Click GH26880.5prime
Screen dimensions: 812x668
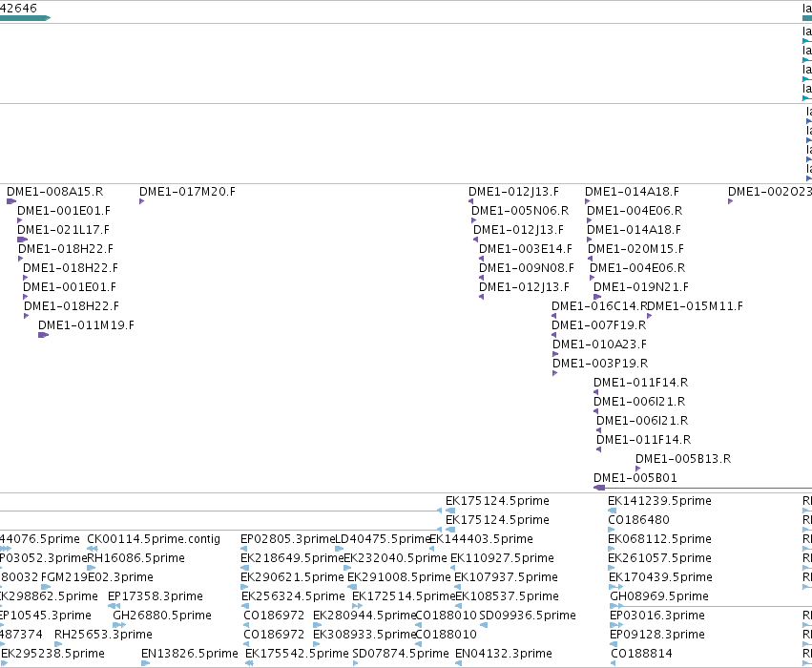[x=162, y=616]
